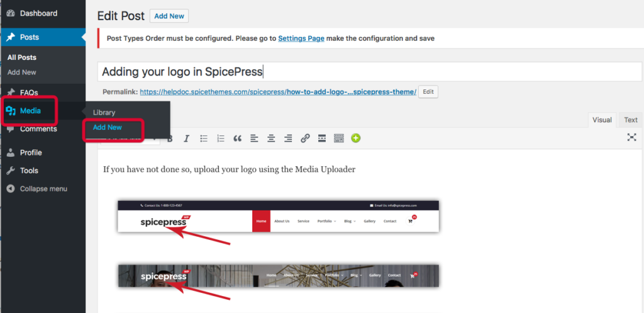Click the Media Uploader paragraph text
The height and width of the screenshot is (313, 644).
tap(229, 169)
